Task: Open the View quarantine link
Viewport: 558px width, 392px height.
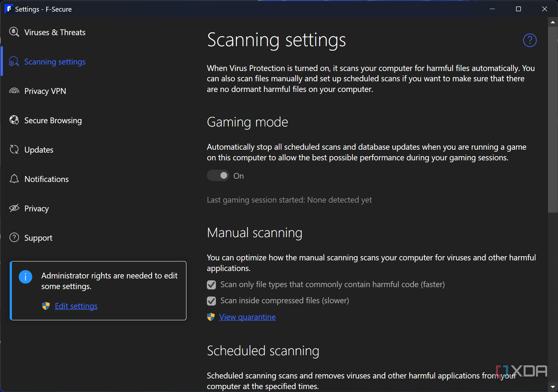Action: (x=248, y=317)
